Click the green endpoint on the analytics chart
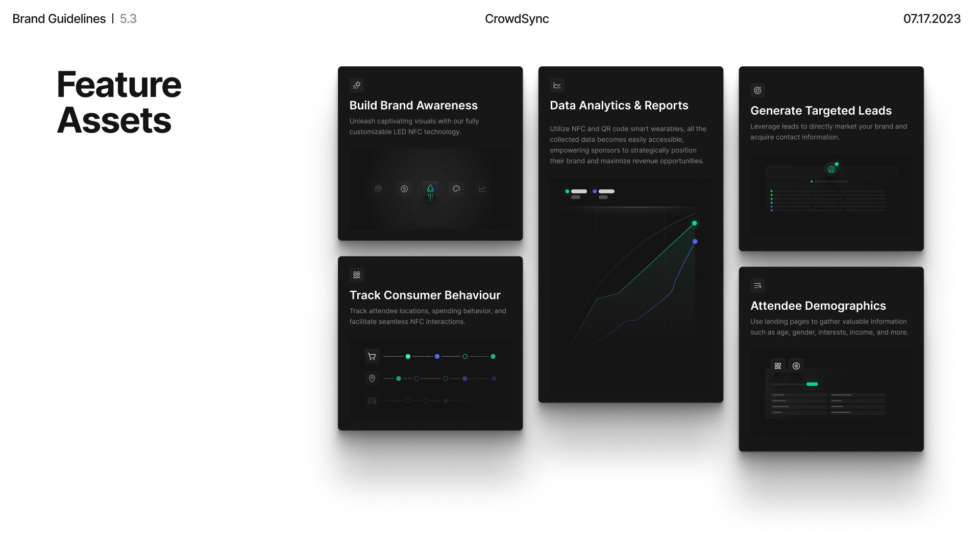This screenshot has width=980, height=551. pos(694,223)
